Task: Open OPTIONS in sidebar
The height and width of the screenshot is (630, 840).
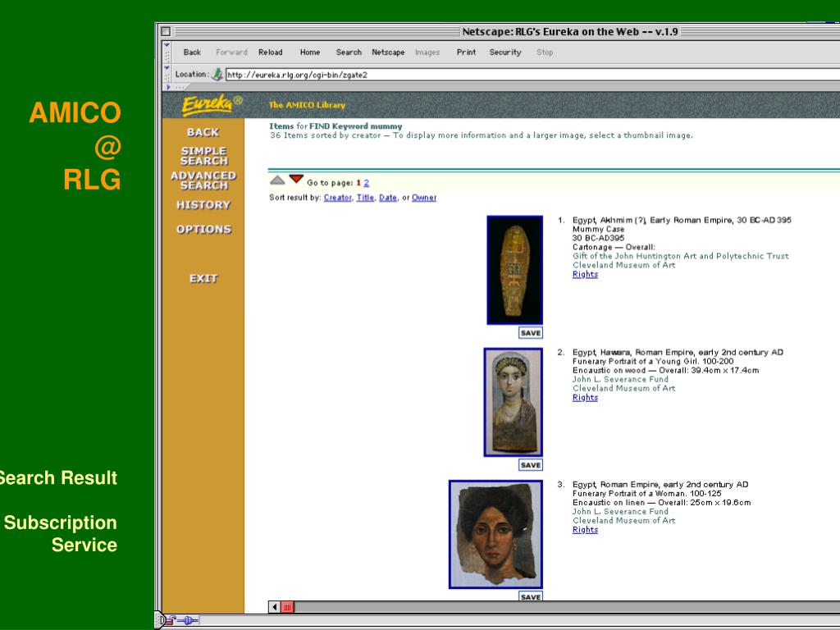Action: coord(203,230)
